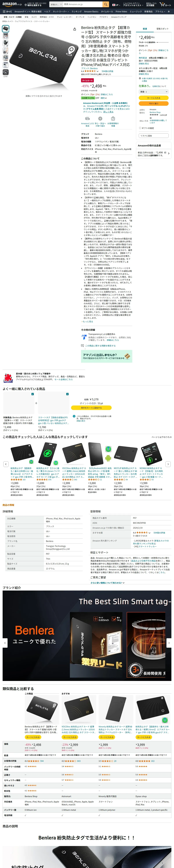Switch to the 受取スポット tab
The image size is (174, 868).
163,29
